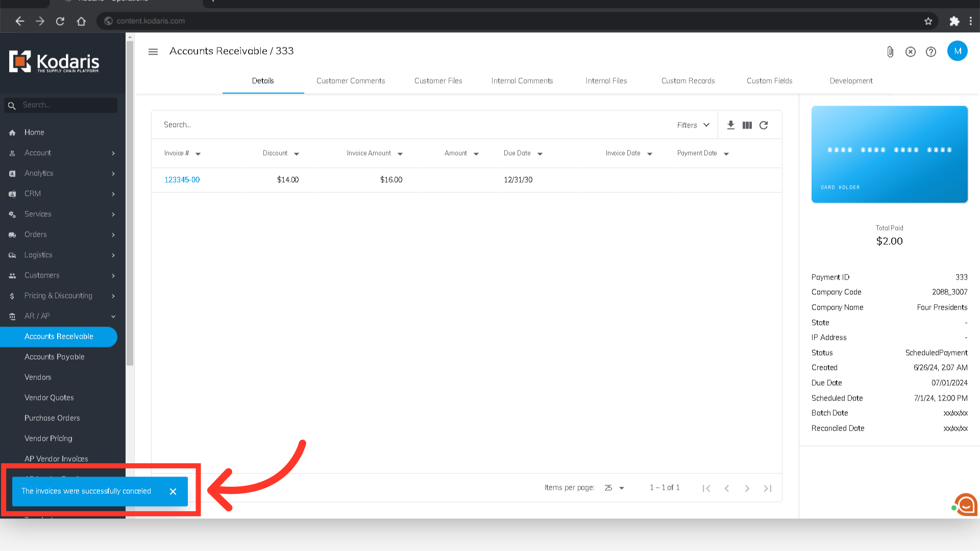Click the blue credit card thumbnail
Screen dimensions: 980x551
889,154
